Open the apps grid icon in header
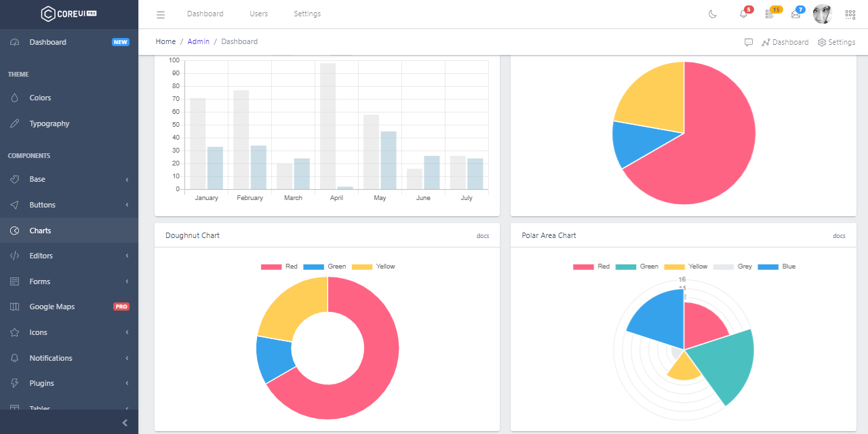This screenshot has height=434, width=868. pos(850,14)
